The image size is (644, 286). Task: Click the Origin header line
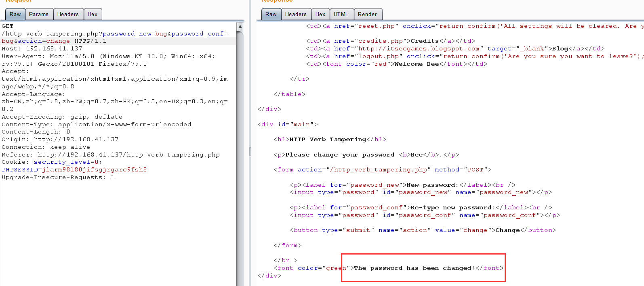(60, 139)
